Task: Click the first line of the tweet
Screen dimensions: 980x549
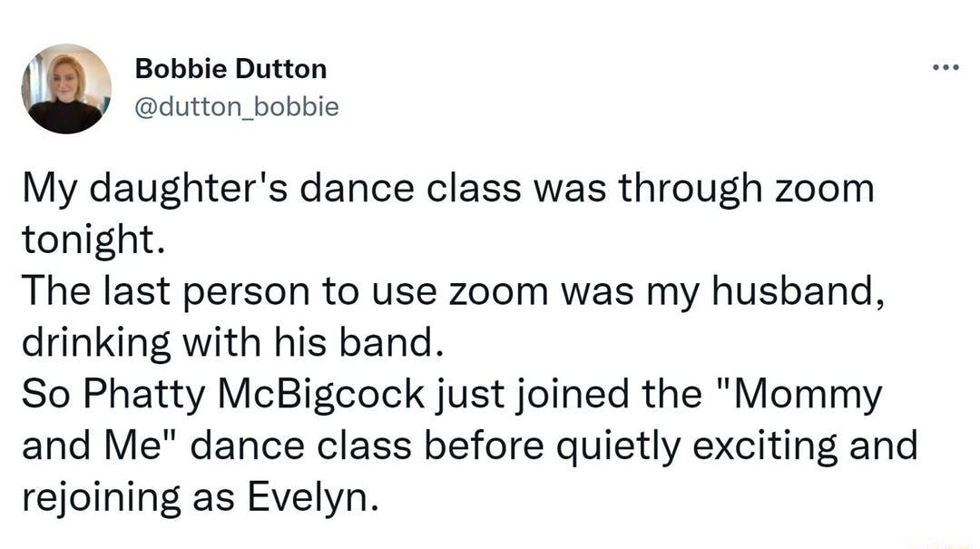Action: (x=445, y=188)
